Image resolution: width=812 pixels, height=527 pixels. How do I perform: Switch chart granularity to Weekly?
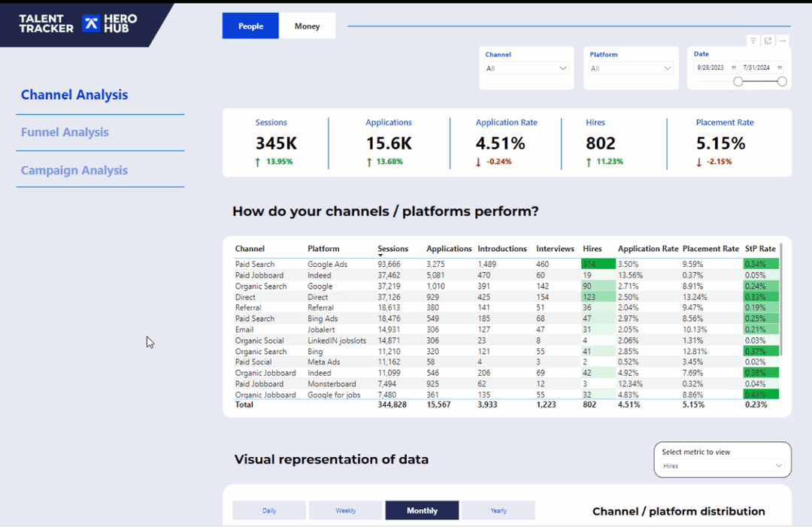[x=345, y=510]
